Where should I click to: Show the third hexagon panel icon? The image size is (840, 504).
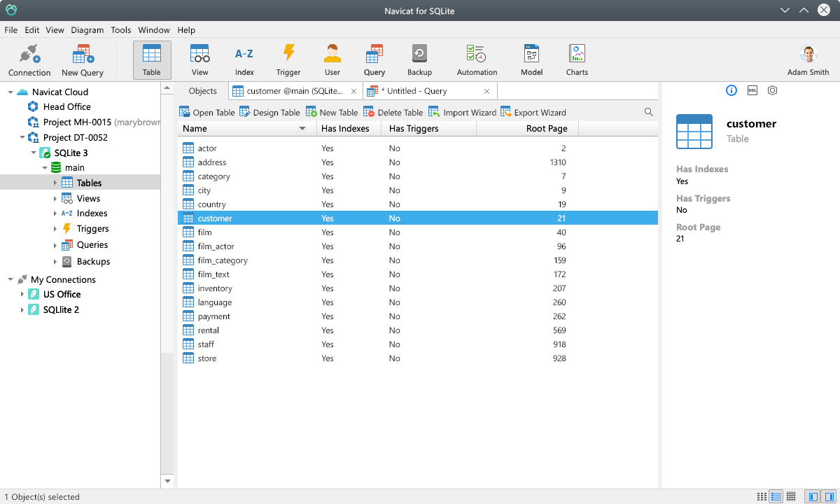click(x=773, y=90)
